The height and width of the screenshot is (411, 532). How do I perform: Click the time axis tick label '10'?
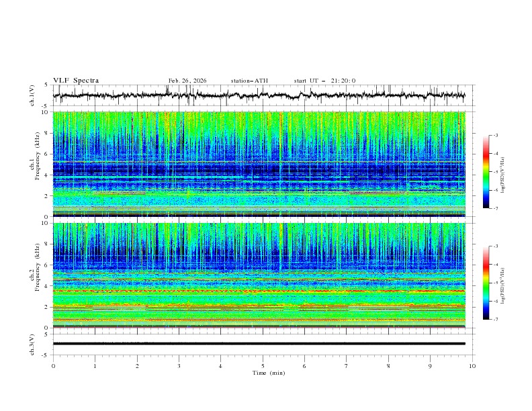coord(472,366)
